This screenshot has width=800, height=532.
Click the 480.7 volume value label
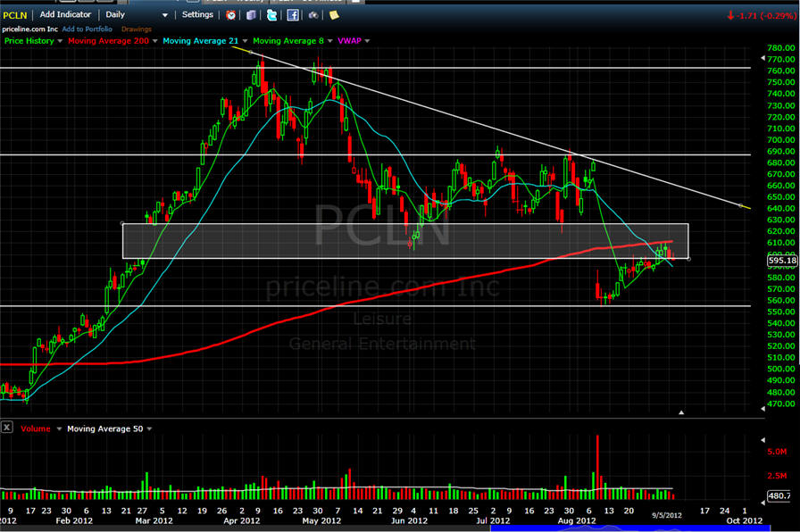click(779, 495)
